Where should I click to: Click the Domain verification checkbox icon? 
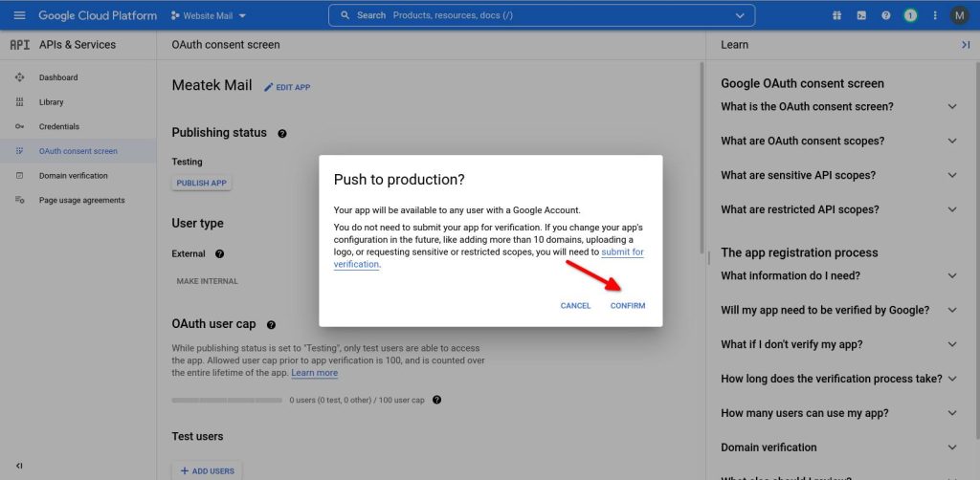pos(19,175)
